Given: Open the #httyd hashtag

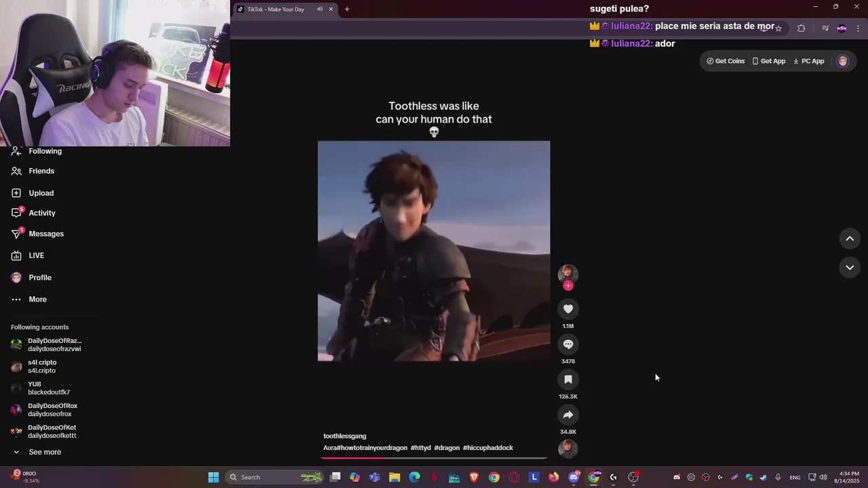Looking at the screenshot, I should point(420,448).
